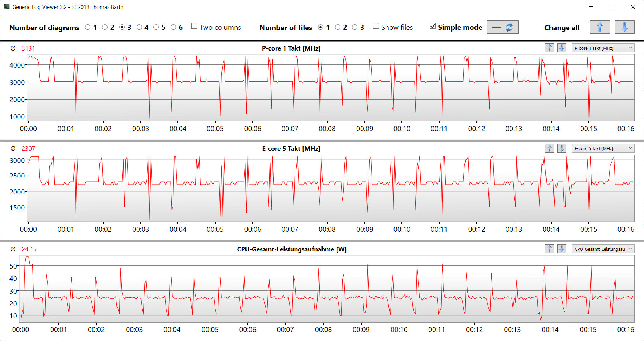This screenshot has height=341, width=644.
Task: Click inside the CPU power consumption graph
Action: point(327,289)
